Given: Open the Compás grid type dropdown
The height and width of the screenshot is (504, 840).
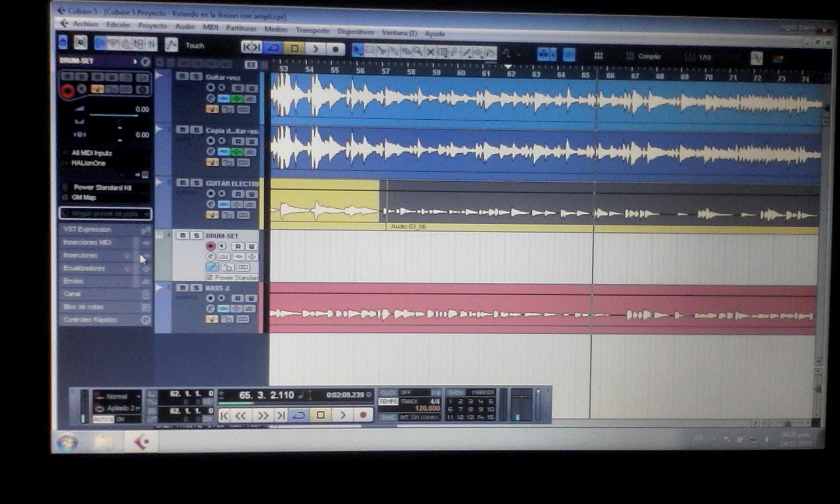Looking at the screenshot, I should [x=649, y=56].
